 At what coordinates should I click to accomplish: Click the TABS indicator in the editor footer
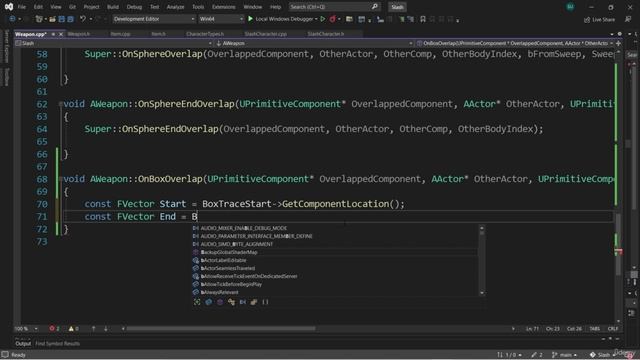coord(595,329)
